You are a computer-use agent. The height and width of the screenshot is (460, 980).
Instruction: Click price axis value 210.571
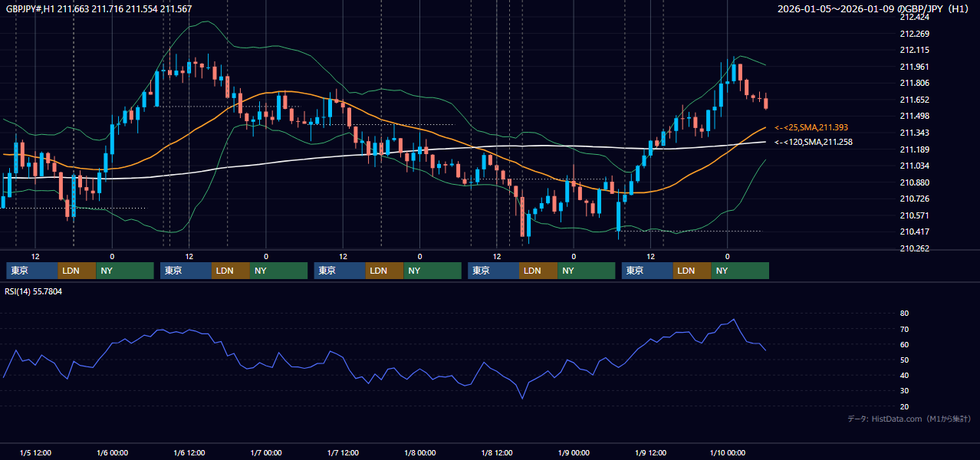pyautogui.click(x=914, y=215)
